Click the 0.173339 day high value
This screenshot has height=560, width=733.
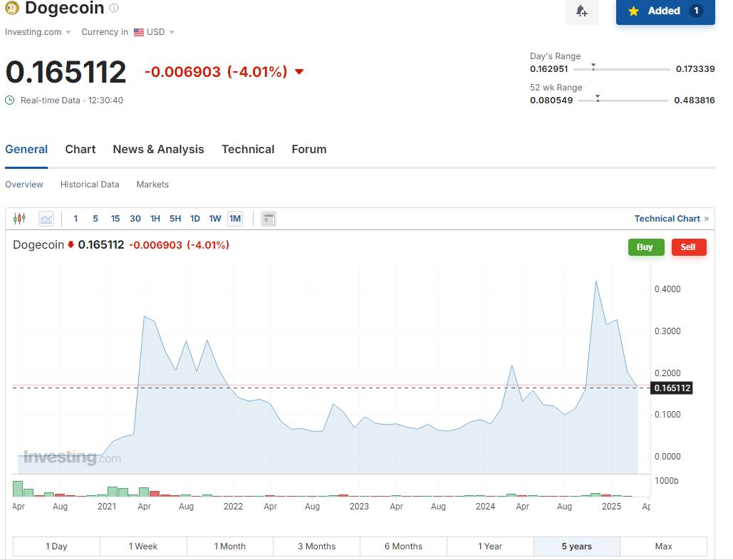pos(695,68)
